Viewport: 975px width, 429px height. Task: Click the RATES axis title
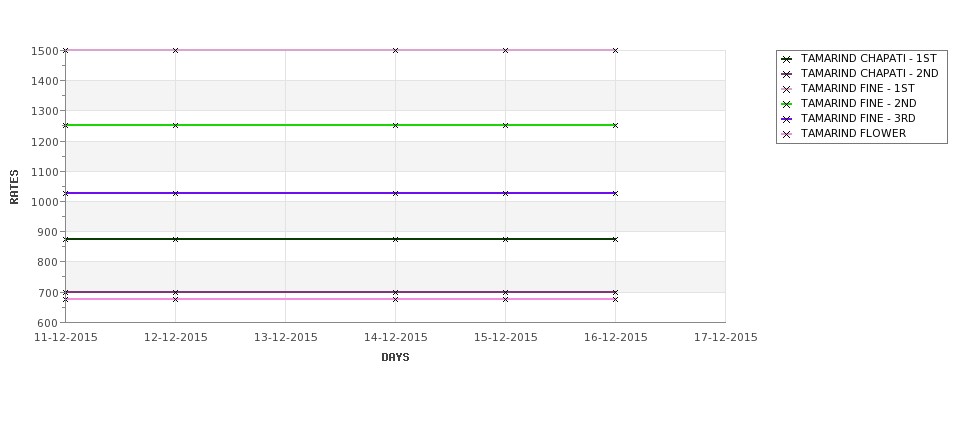click(x=14, y=187)
